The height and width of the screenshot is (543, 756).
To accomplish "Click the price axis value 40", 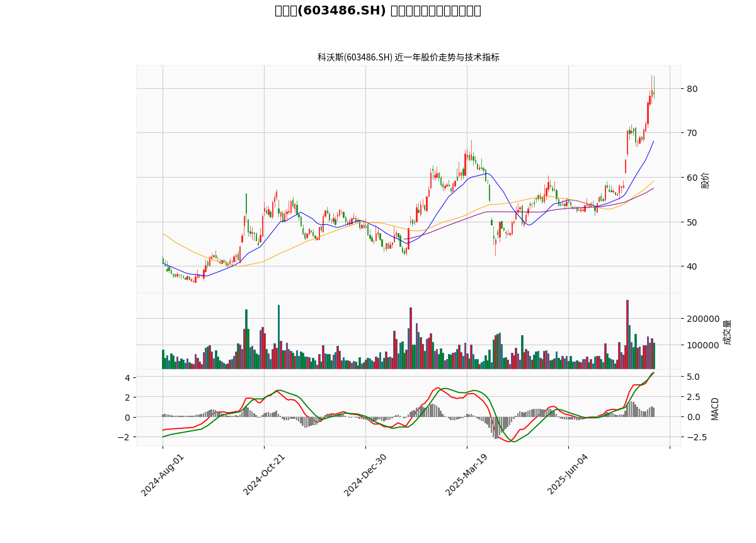I will click(x=692, y=266).
